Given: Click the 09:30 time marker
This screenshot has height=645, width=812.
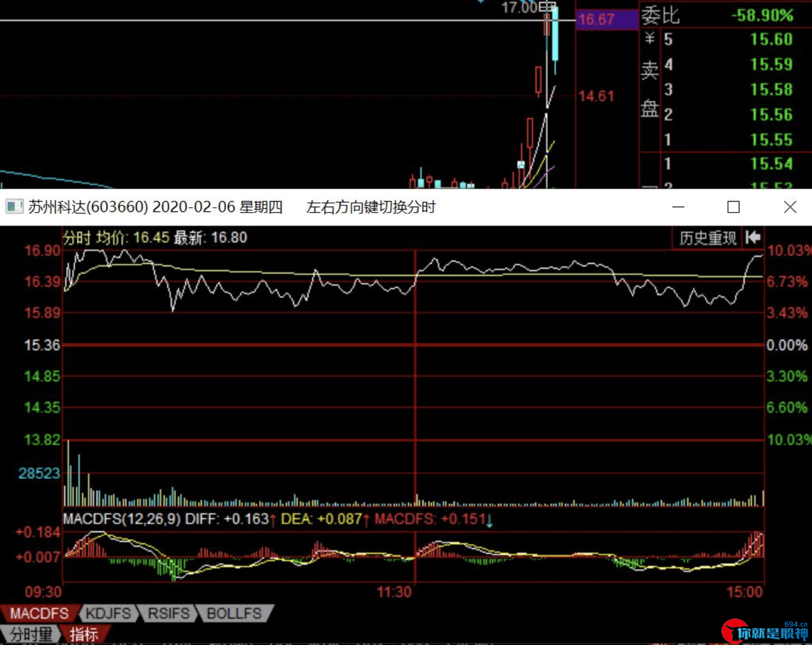Looking at the screenshot, I should point(43,592).
